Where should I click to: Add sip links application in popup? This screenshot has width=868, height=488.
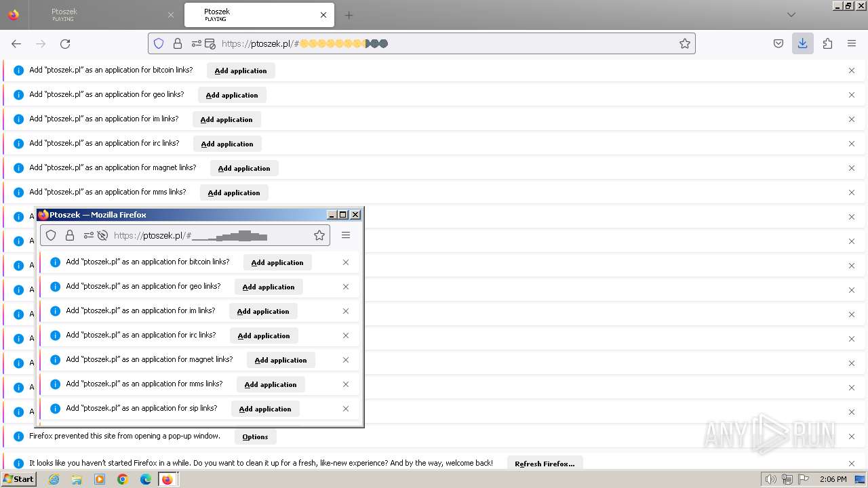(265, 409)
